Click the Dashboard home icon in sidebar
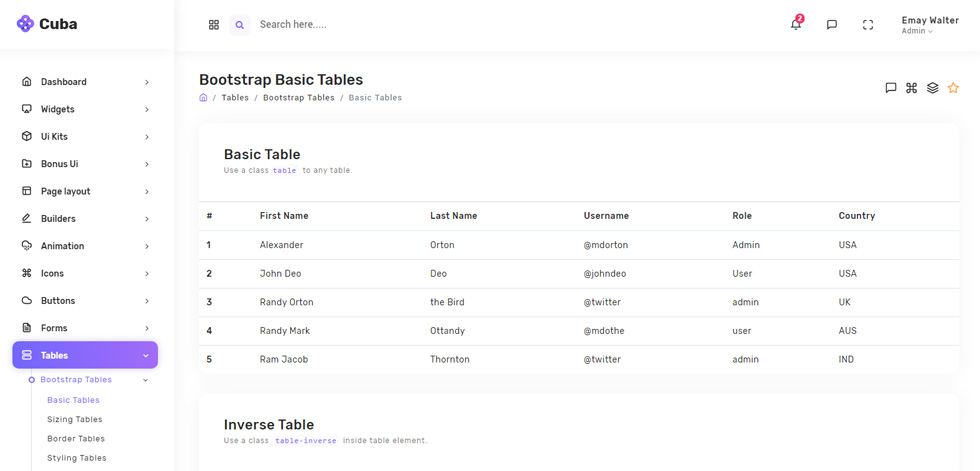Viewport: 980px width, 471px height. tap(26, 81)
